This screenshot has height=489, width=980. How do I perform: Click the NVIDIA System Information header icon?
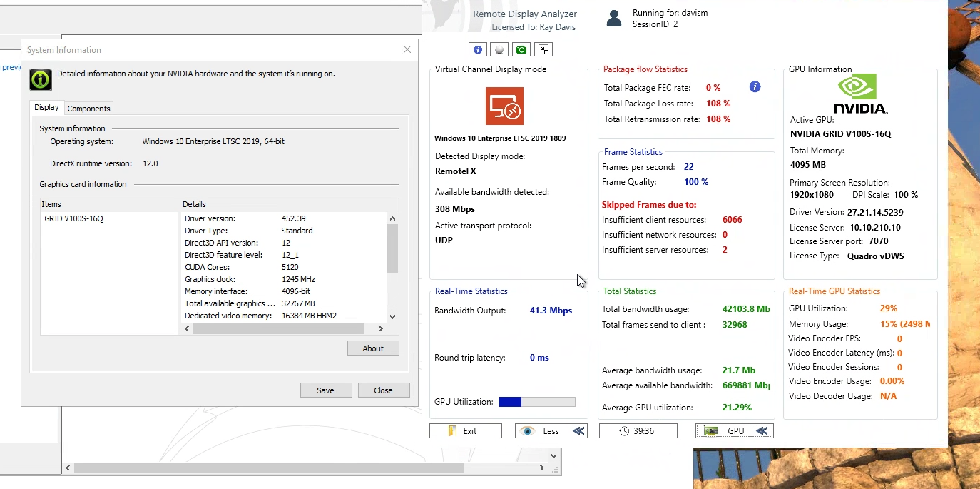click(x=40, y=79)
